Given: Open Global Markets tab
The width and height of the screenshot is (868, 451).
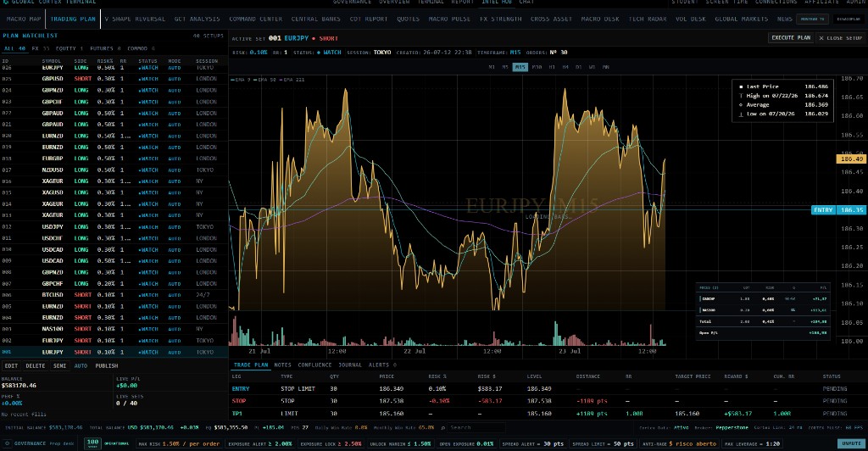Looking at the screenshot, I should [741, 19].
